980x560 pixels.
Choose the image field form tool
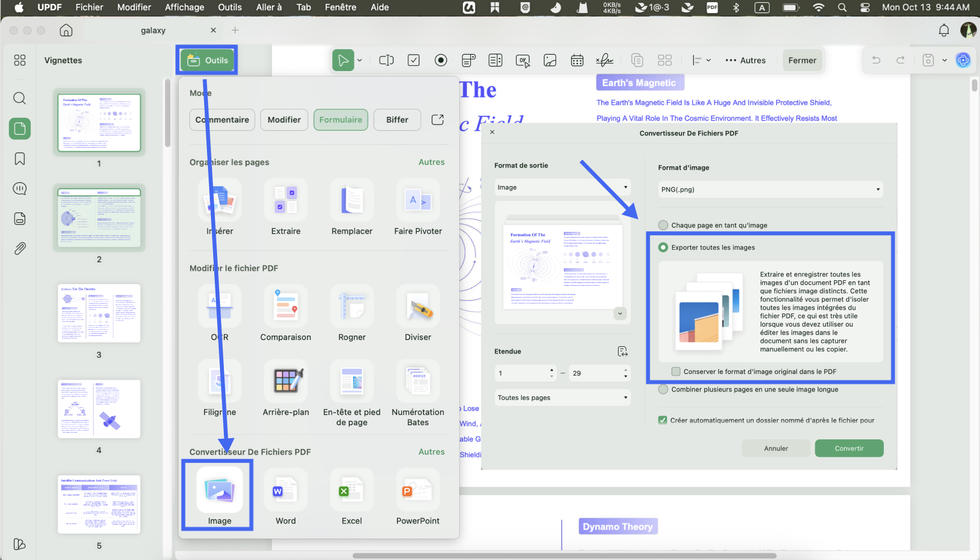[x=550, y=60]
